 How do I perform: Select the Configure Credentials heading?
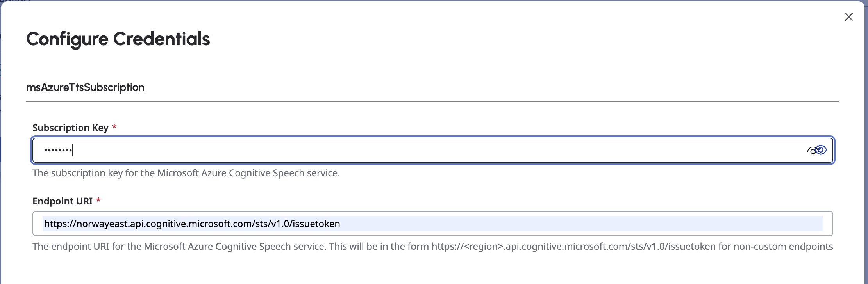[118, 39]
